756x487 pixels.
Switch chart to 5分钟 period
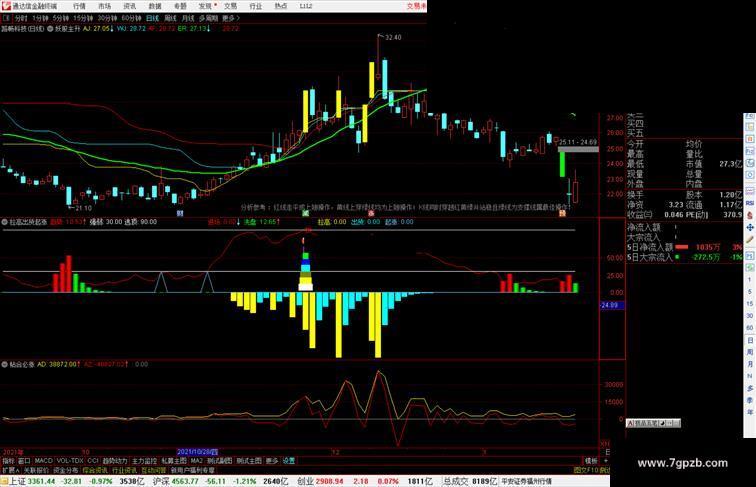pos(61,18)
